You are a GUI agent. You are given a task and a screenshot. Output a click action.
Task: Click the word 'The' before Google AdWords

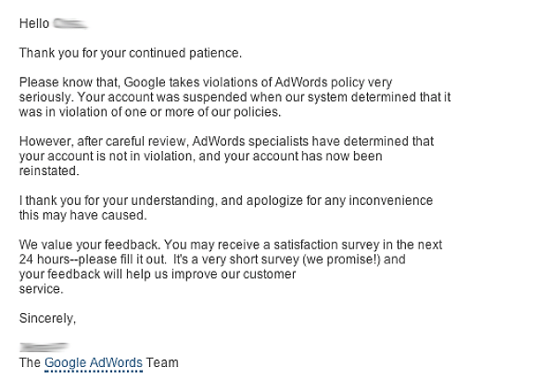pyautogui.click(x=31, y=363)
